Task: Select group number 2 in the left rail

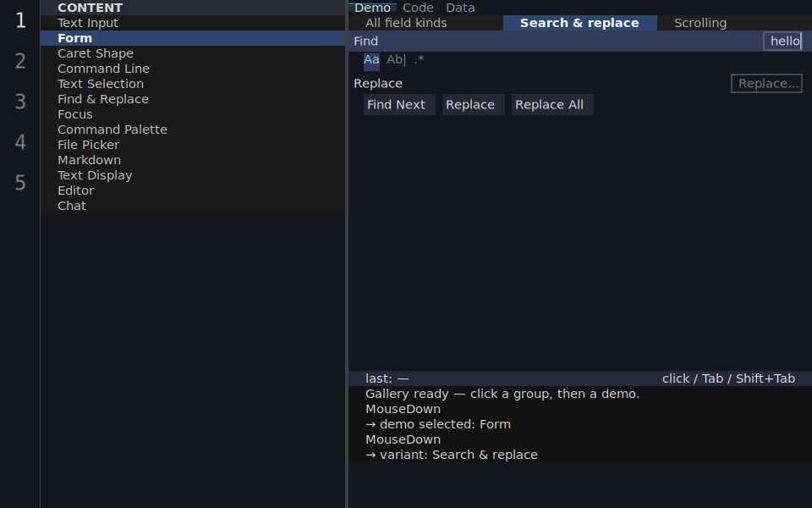Action: click(20, 61)
